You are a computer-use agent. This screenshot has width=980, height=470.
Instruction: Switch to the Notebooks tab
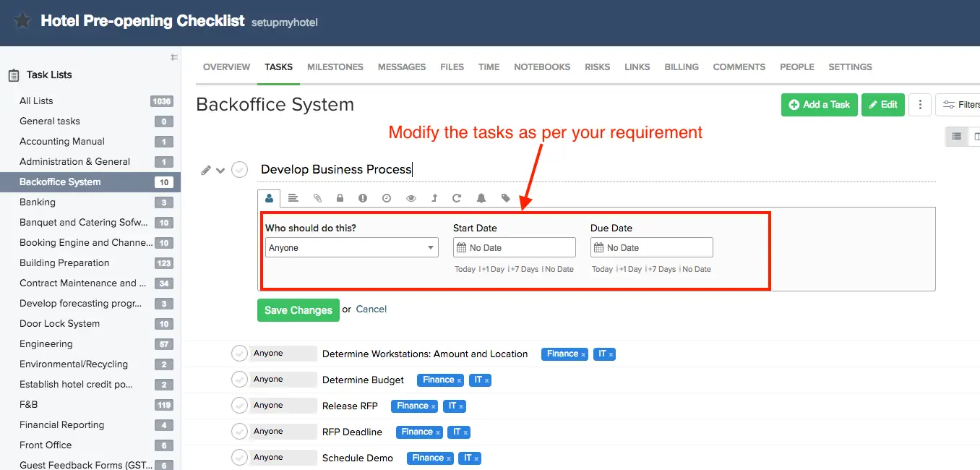542,67
